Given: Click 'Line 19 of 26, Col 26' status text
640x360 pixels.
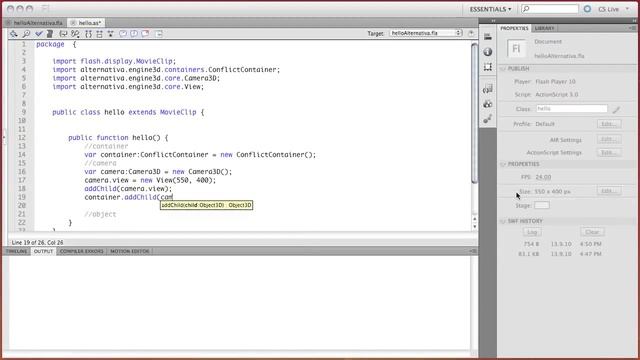Looking at the screenshot, I should tap(38, 242).
